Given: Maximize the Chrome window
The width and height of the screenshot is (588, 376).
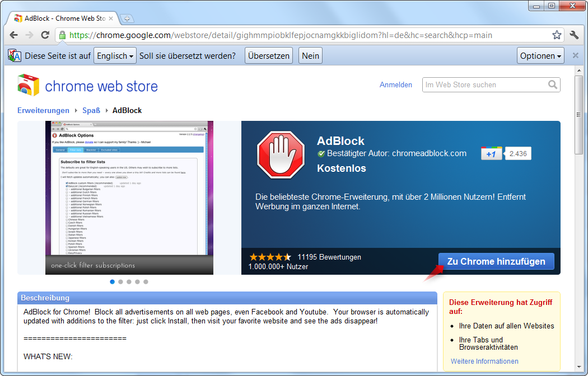Looking at the screenshot, I should [x=552, y=6].
